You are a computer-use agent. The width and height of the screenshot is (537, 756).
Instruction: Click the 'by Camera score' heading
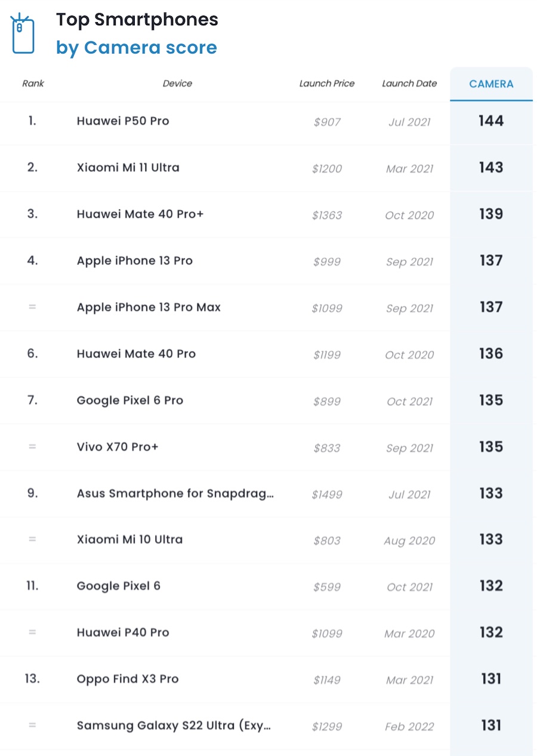coord(136,48)
